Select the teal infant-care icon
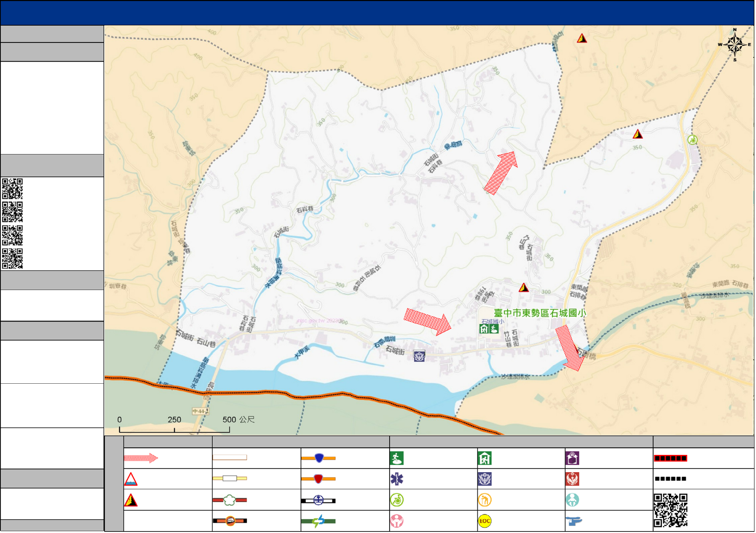 (573, 501)
